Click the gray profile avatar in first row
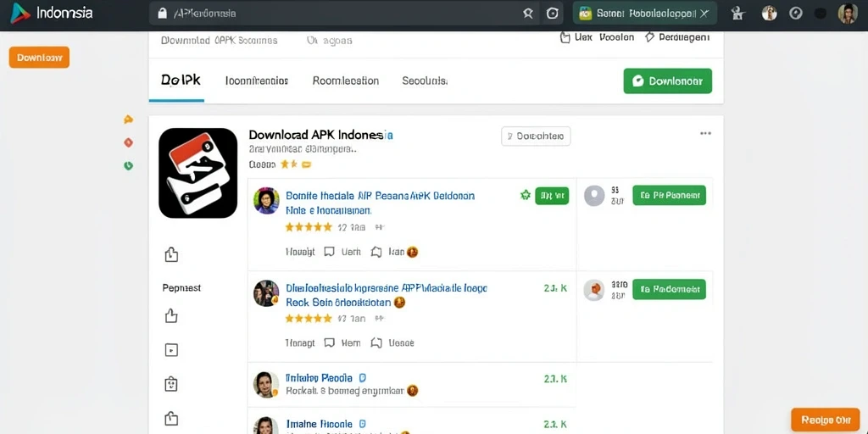Viewport: 868px width, 434px height. (x=594, y=196)
